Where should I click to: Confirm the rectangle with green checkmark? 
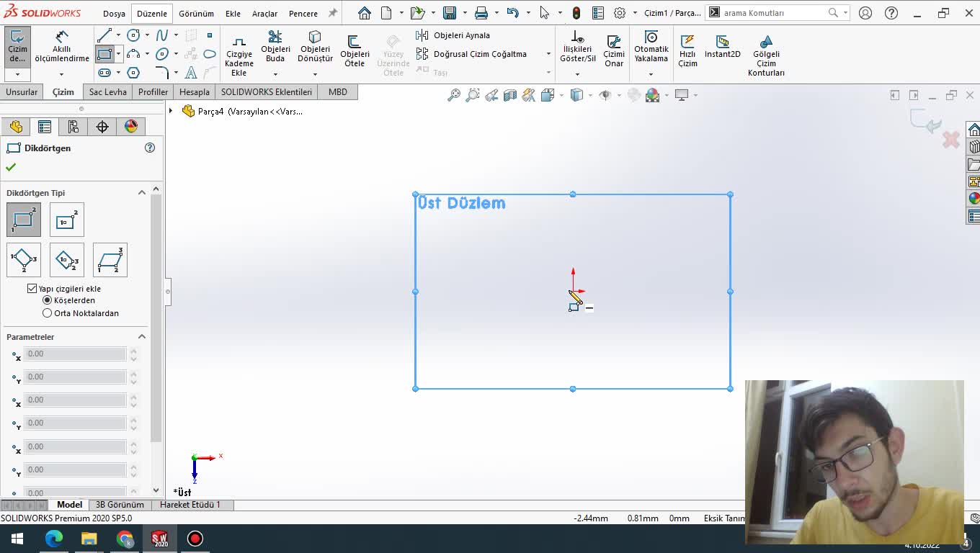11,167
